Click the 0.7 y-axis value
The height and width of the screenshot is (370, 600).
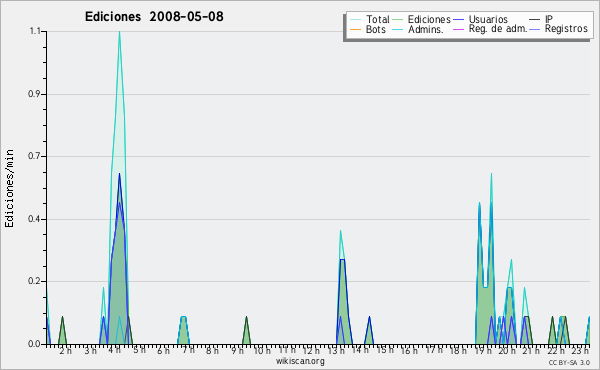pos(34,156)
